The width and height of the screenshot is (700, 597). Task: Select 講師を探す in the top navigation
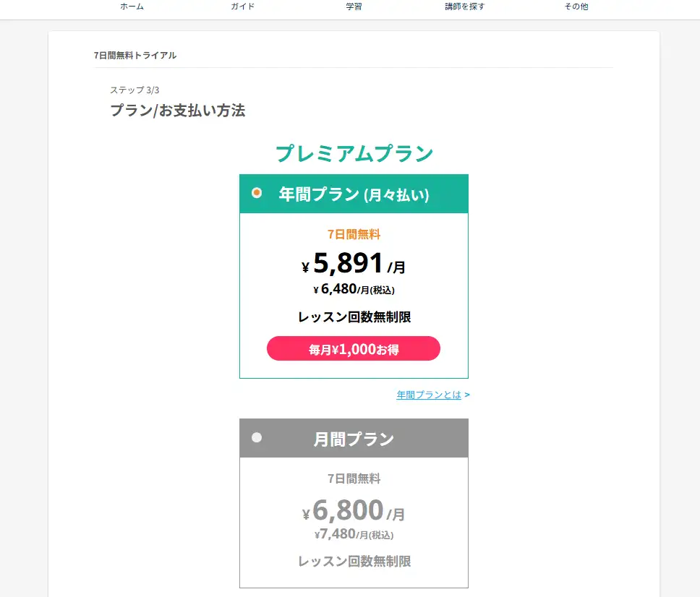tap(465, 7)
